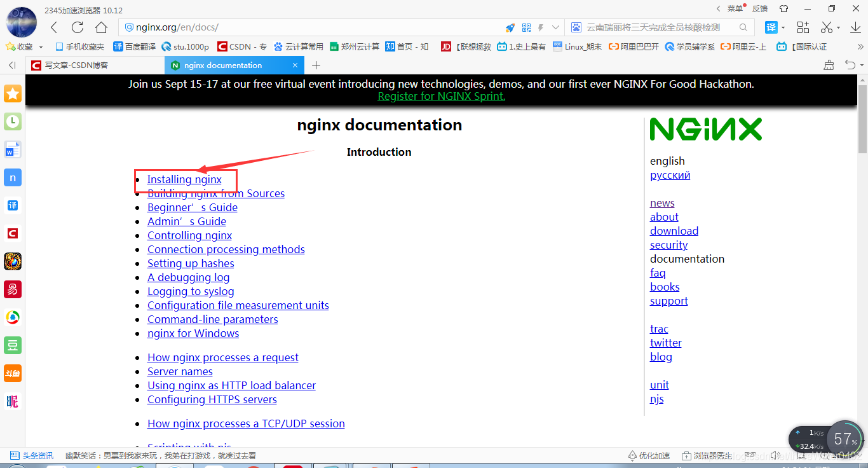Click the Baidu paw search engine icon

(576, 27)
